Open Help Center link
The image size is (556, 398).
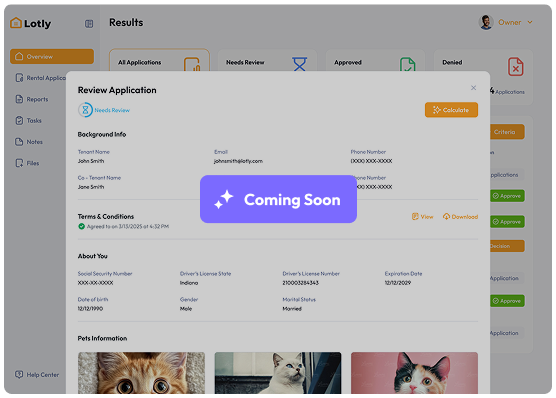(37, 375)
